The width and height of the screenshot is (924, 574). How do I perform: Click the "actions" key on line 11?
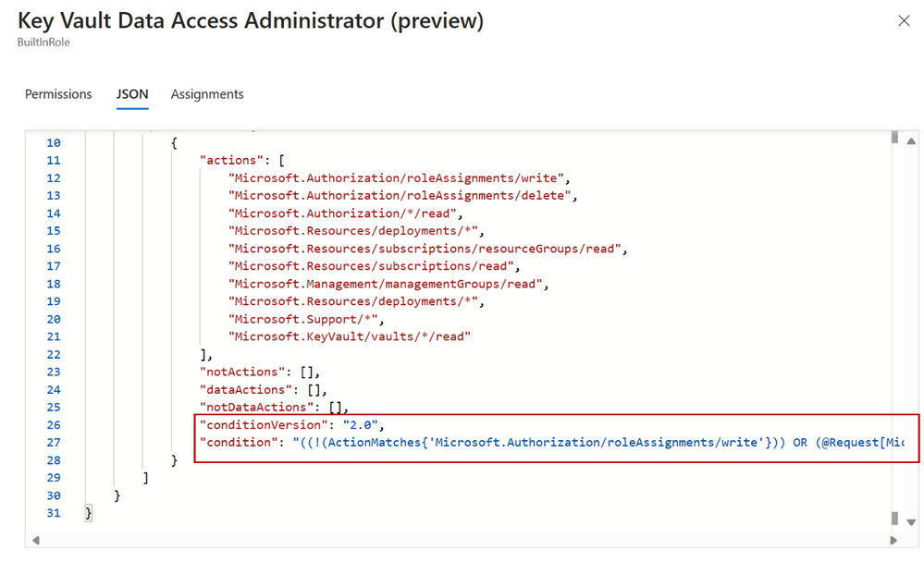point(231,160)
